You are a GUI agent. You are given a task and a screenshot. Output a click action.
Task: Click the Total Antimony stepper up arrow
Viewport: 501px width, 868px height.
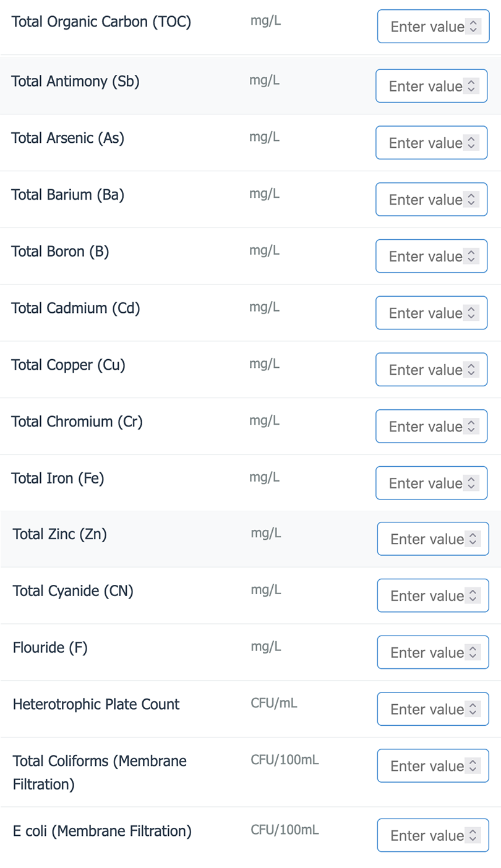[473, 83]
